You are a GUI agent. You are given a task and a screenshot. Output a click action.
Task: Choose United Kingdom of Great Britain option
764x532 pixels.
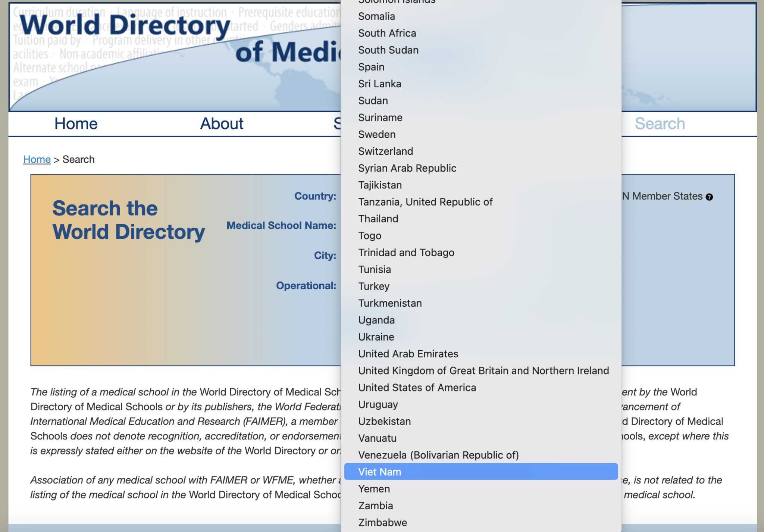pyautogui.click(x=481, y=371)
